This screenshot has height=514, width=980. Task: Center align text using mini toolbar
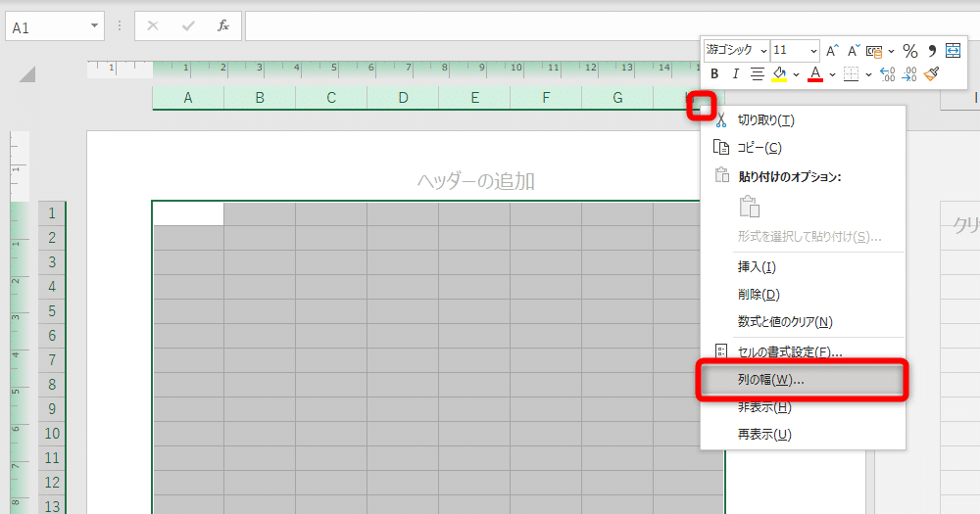click(757, 74)
